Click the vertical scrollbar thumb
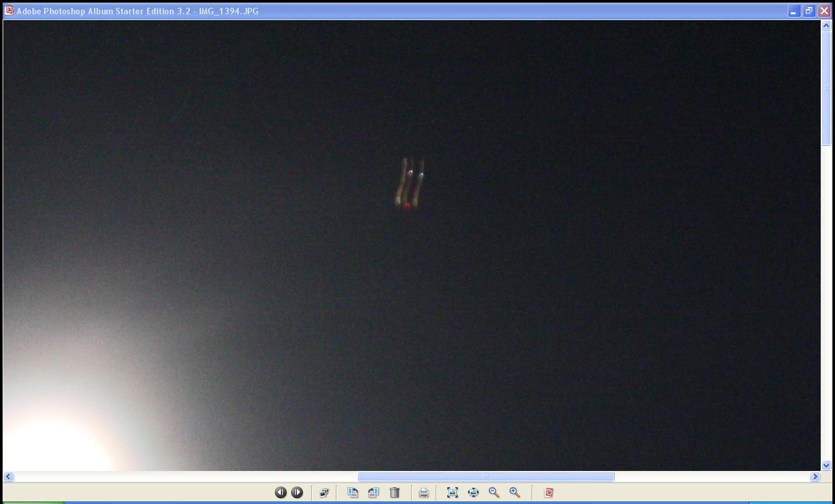The width and height of the screenshot is (835, 504). [x=826, y=88]
